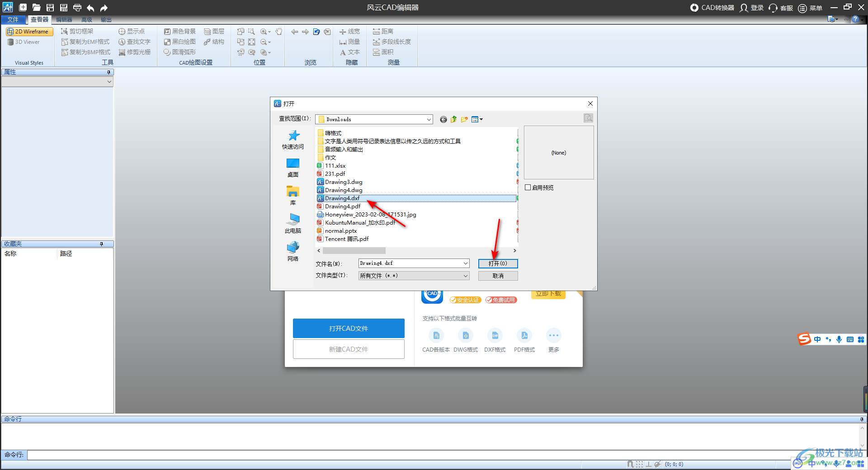Screen dimensions: 868x470
Task: Select 查找文字 tool
Action: point(134,42)
